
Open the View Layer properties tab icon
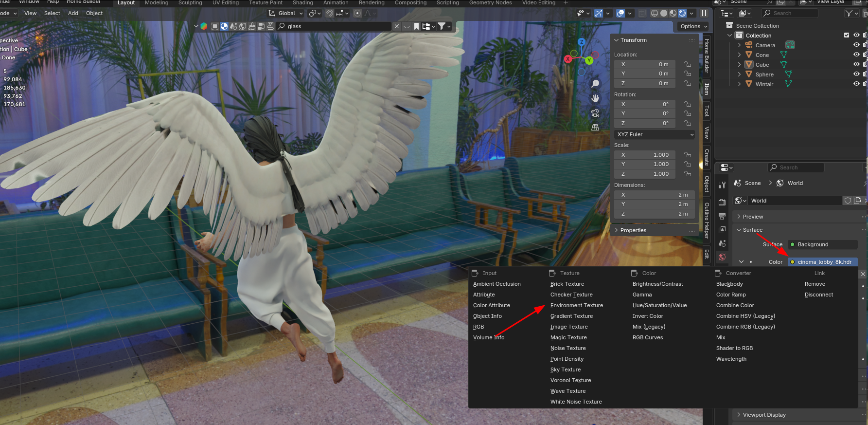click(722, 229)
